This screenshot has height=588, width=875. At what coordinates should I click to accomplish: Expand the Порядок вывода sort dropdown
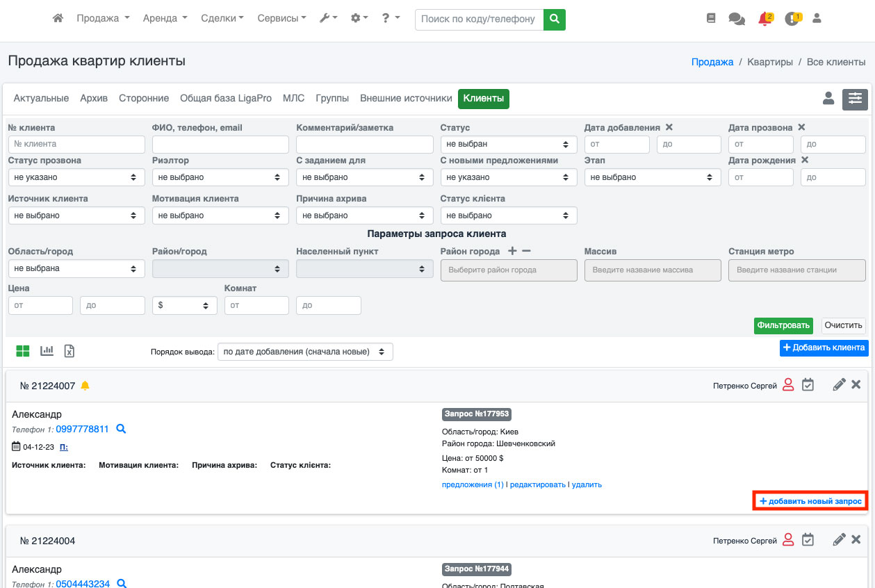pos(305,352)
